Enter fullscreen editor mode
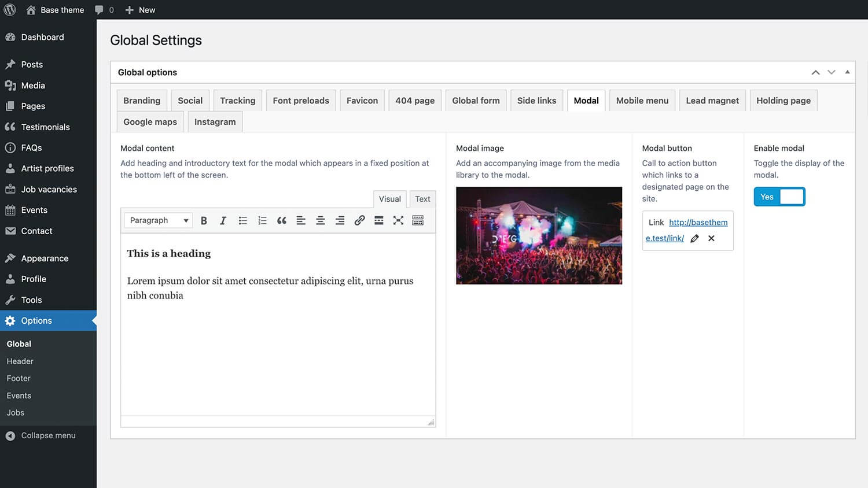868x488 pixels. (398, 220)
